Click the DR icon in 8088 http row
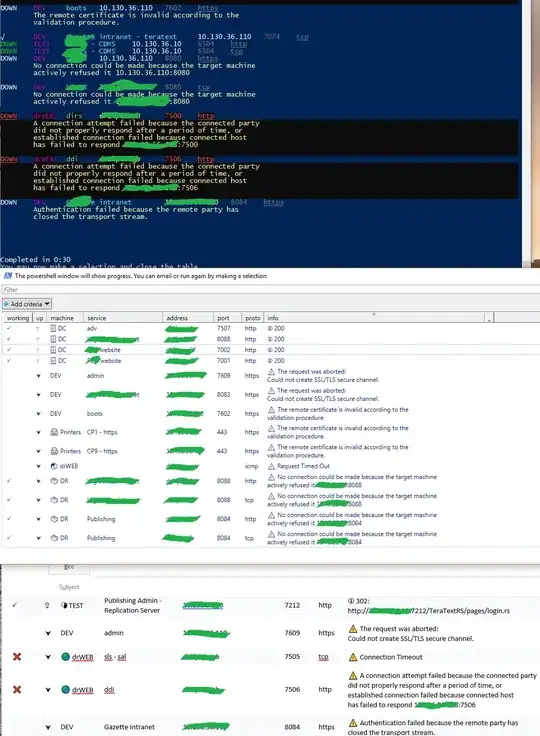The image size is (540, 736). [54, 481]
